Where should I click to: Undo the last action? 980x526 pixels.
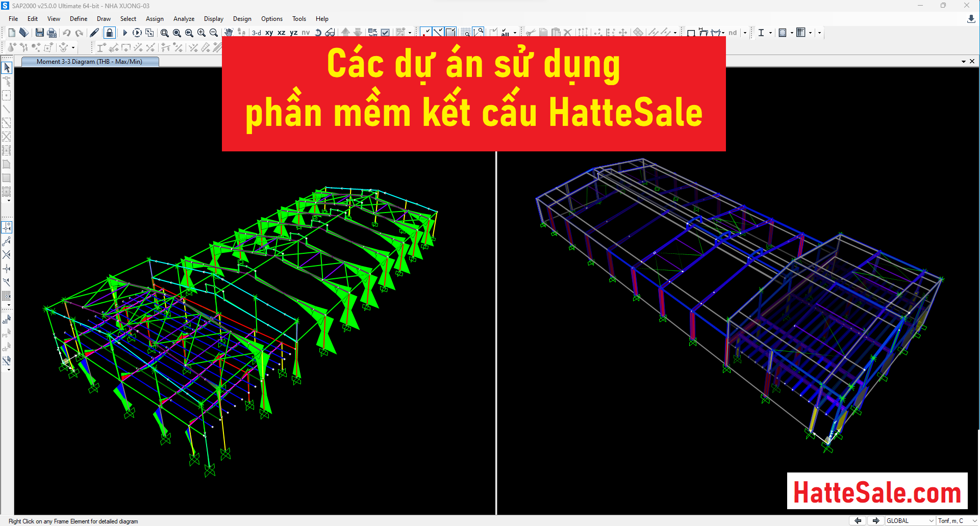click(67, 33)
